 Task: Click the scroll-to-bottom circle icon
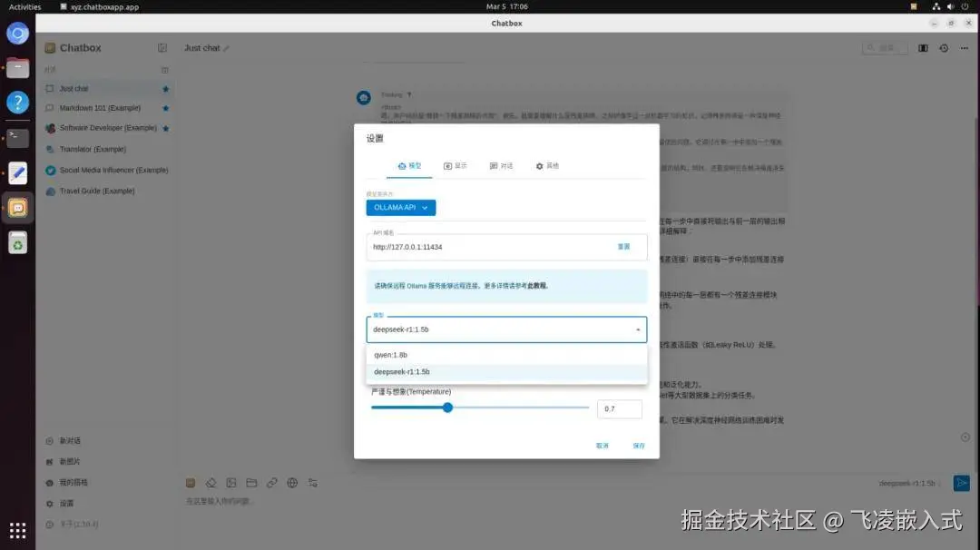click(x=965, y=437)
